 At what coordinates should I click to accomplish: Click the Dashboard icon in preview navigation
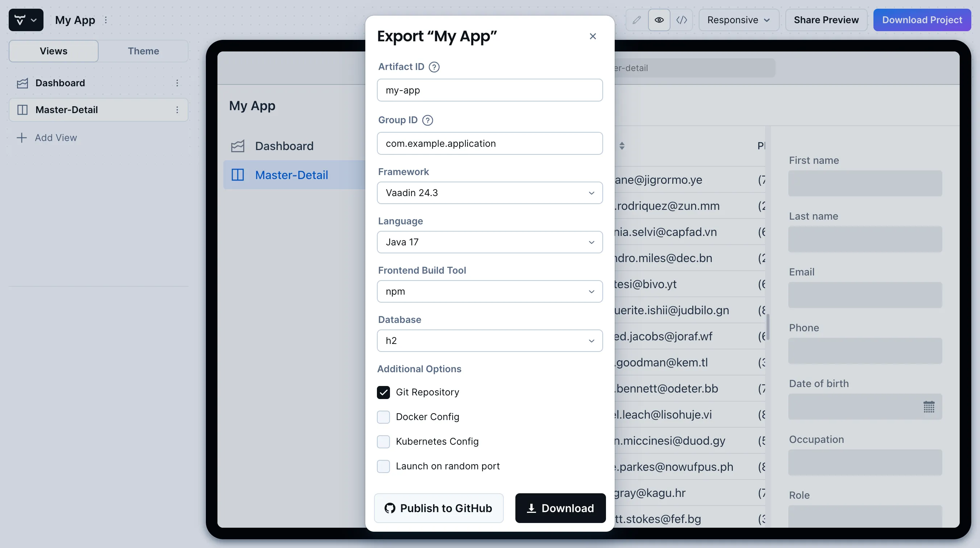(x=238, y=146)
